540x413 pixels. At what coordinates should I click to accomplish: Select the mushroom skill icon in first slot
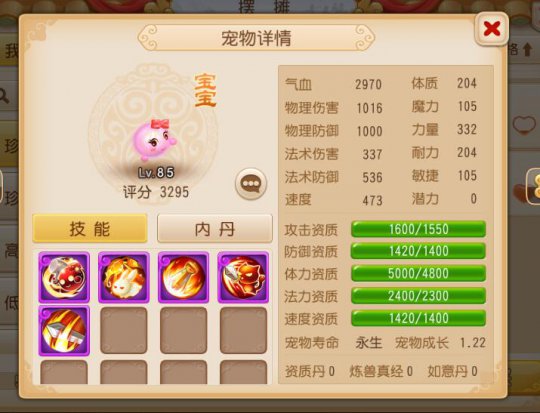(64, 277)
